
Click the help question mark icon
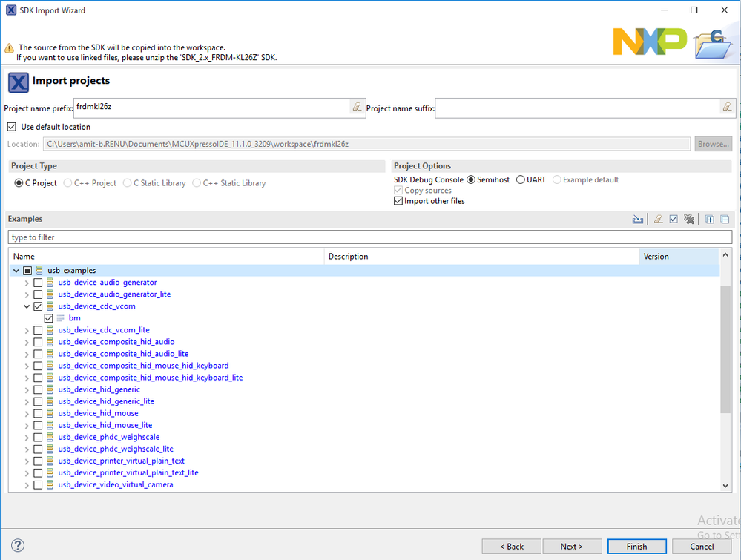coord(18,545)
